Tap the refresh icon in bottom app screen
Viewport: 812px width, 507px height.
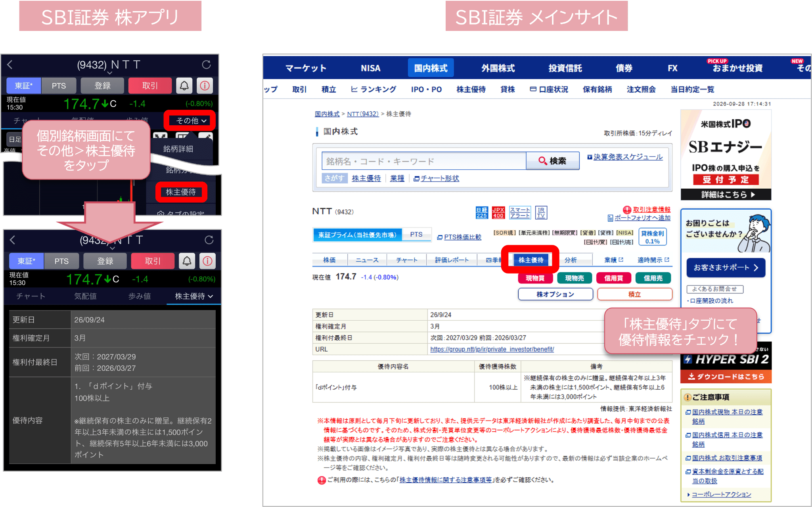click(209, 240)
